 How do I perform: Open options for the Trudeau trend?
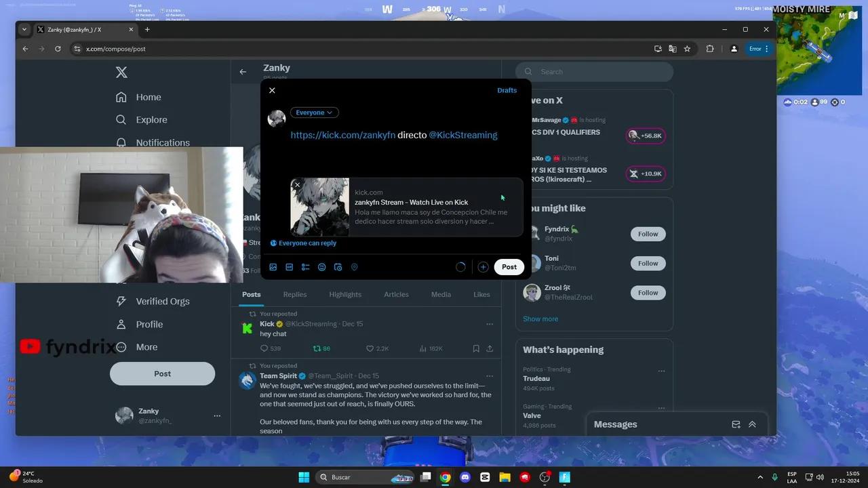point(661,371)
